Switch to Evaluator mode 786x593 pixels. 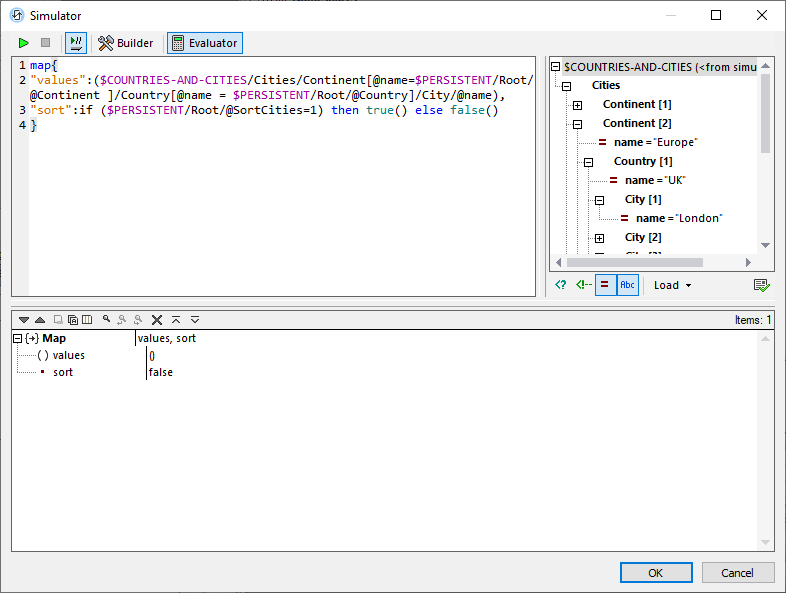coord(205,43)
